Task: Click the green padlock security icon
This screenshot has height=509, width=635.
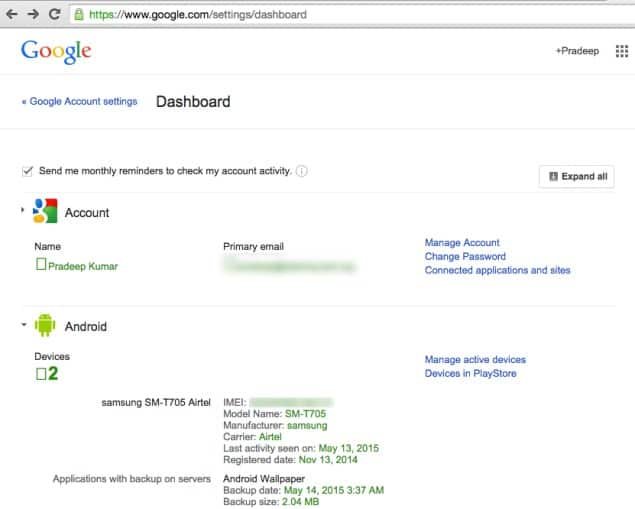Action: [79, 15]
